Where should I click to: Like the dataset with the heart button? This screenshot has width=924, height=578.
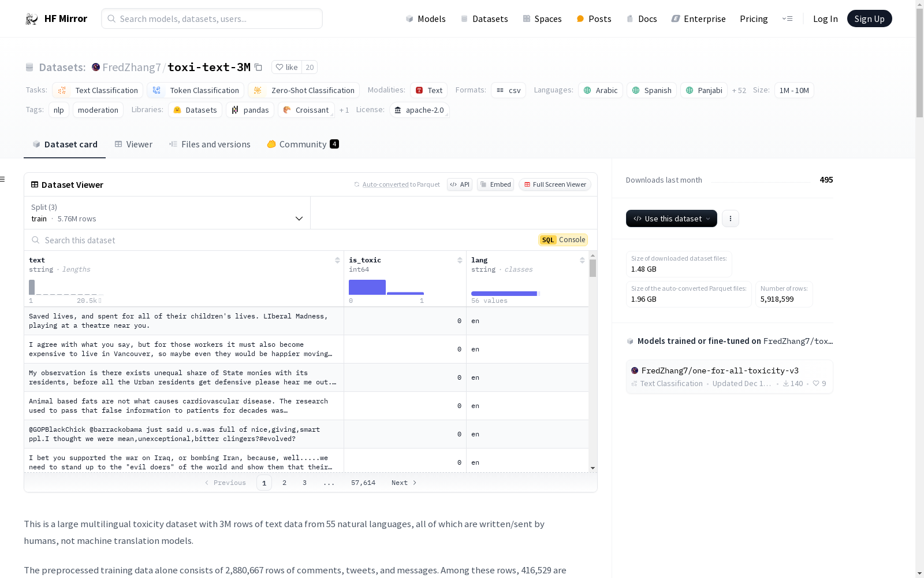(286, 68)
